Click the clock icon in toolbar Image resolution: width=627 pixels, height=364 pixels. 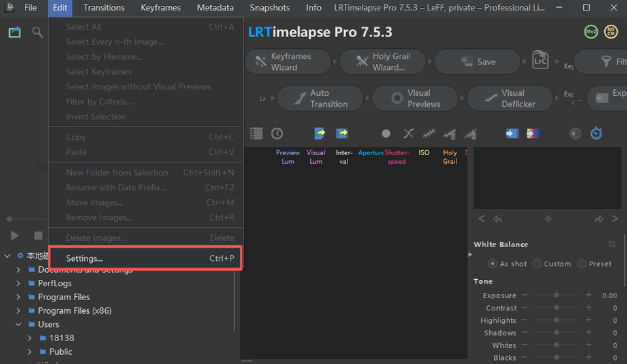277,134
